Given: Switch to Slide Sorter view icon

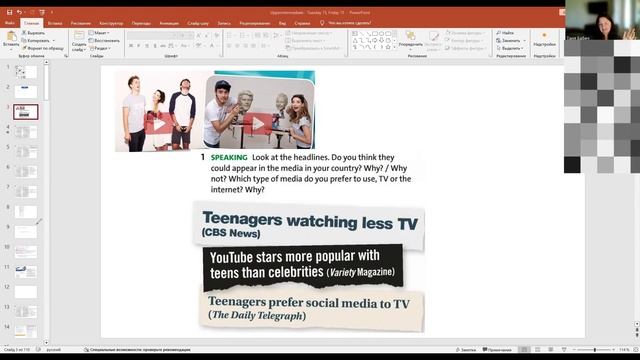Looking at the screenshot, I should click(538, 350).
